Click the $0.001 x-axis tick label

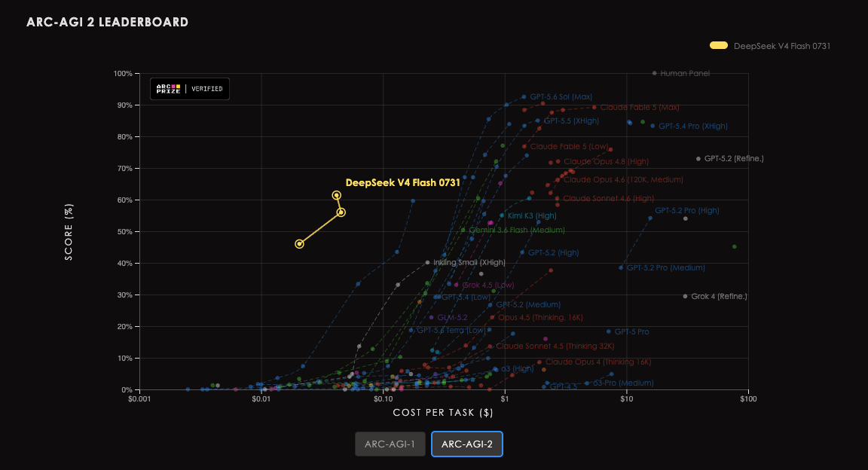tap(139, 398)
